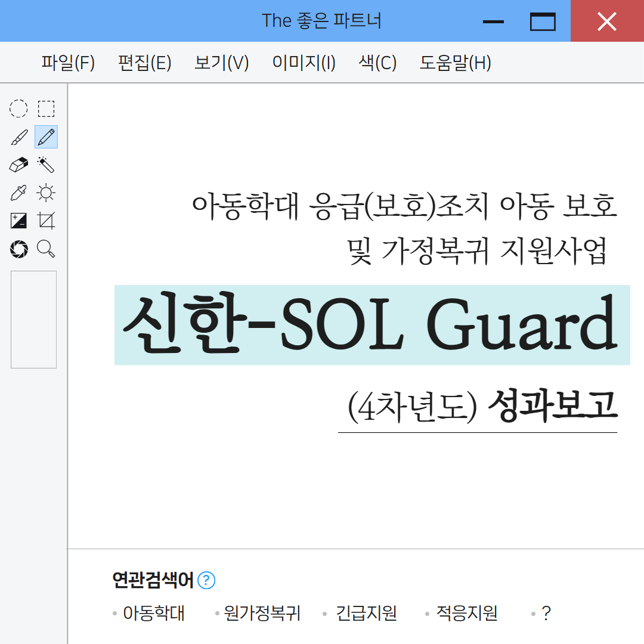
Task: Click the 원가정복귀 related search link
Action: 262,613
